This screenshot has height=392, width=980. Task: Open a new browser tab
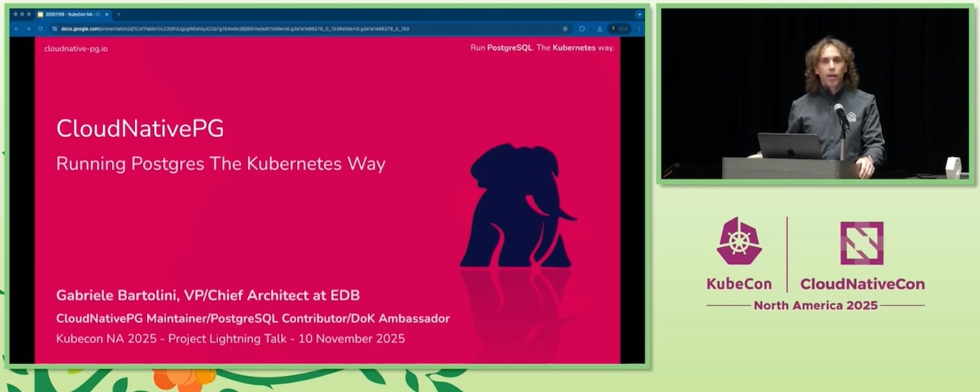coord(119,15)
